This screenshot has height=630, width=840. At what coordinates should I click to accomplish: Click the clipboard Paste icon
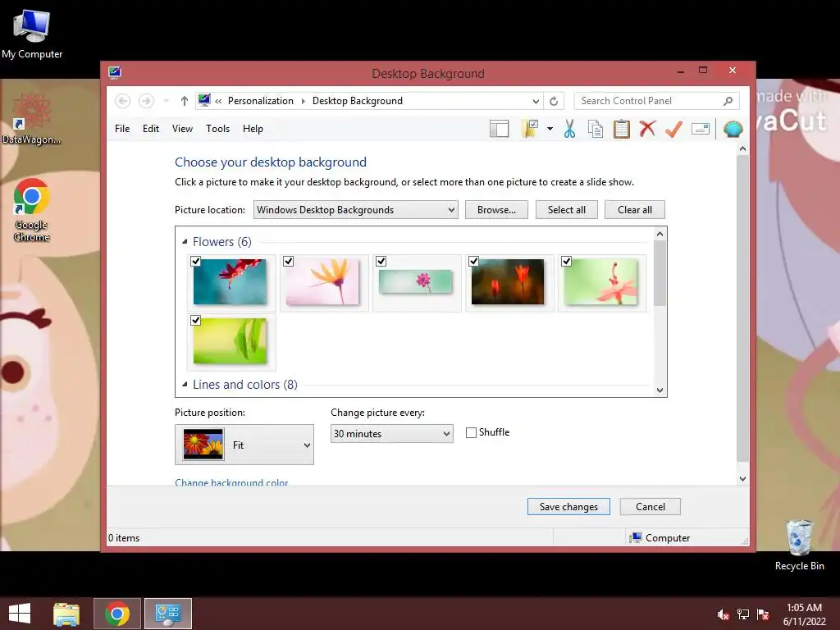(x=622, y=129)
